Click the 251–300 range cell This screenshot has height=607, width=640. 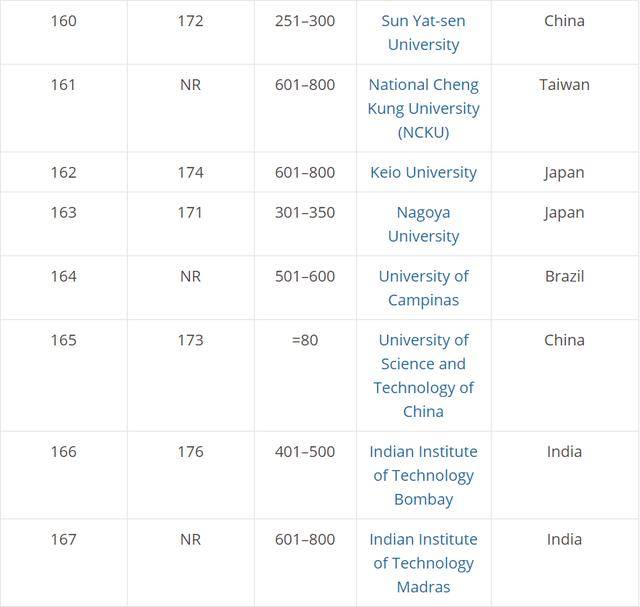pyautogui.click(x=305, y=32)
